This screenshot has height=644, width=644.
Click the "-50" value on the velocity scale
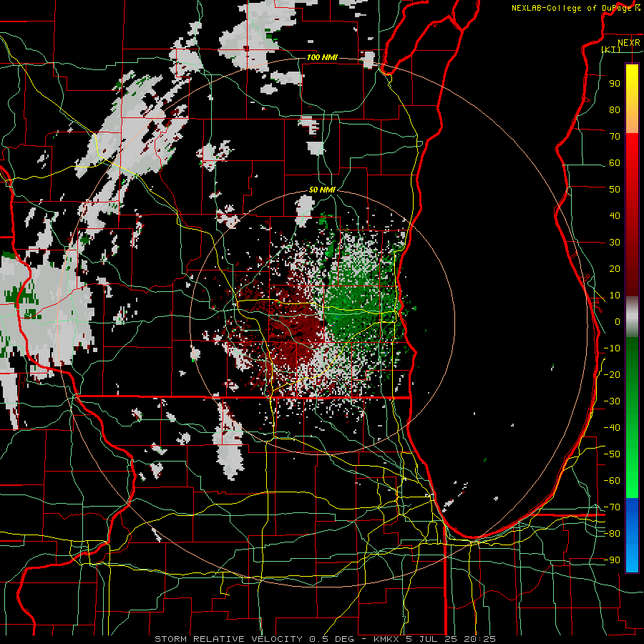[x=612, y=454]
